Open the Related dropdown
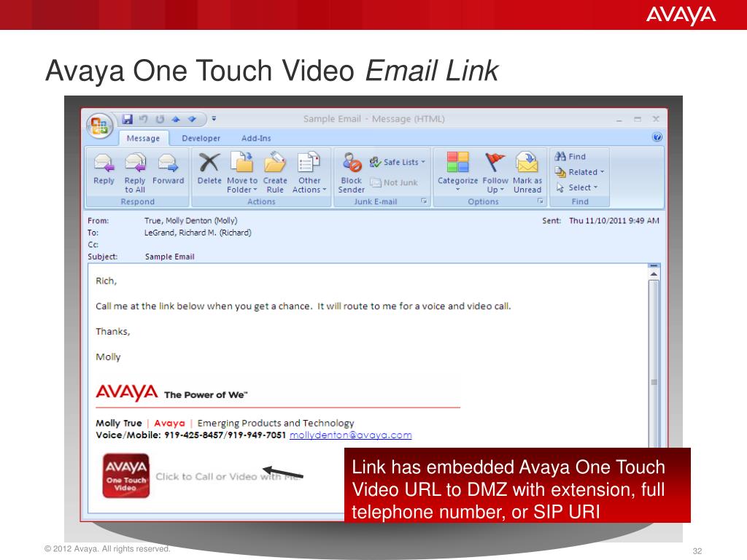Viewport: 747px width, 560px height. click(579, 172)
